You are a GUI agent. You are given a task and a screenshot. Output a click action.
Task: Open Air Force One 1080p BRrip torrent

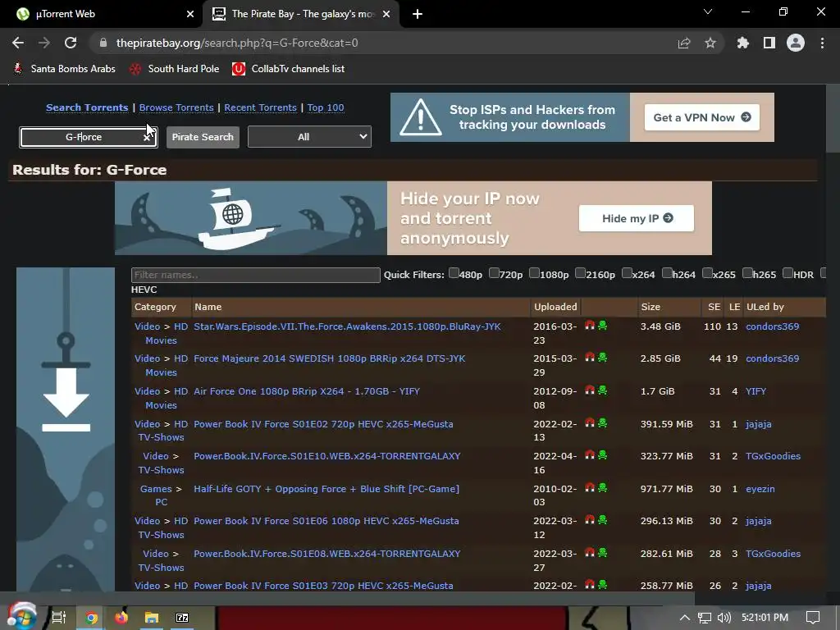point(307,391)
